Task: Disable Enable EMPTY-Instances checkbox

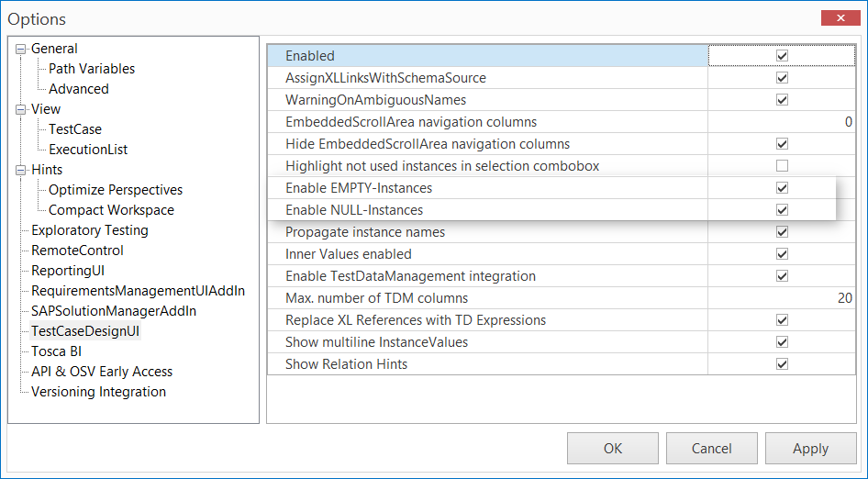Action: point(782,188)
